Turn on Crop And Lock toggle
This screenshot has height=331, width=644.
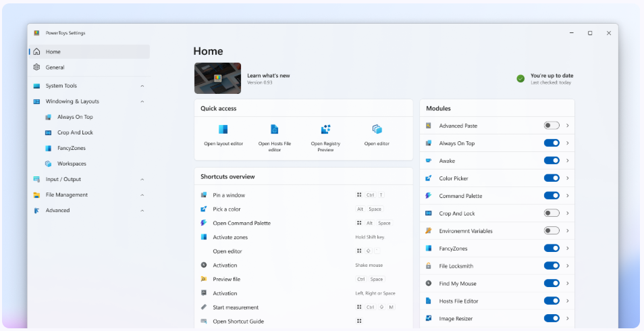pyautogui.click(x=552, y=213)
